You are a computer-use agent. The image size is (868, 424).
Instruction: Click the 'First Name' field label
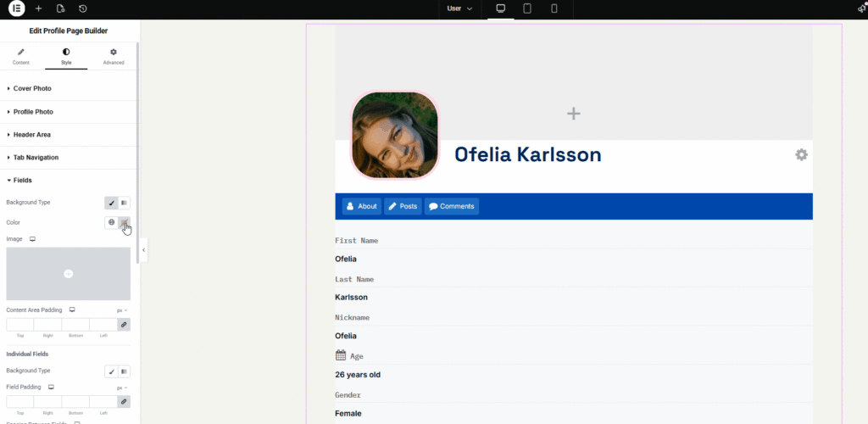click(x=357, y=241)
